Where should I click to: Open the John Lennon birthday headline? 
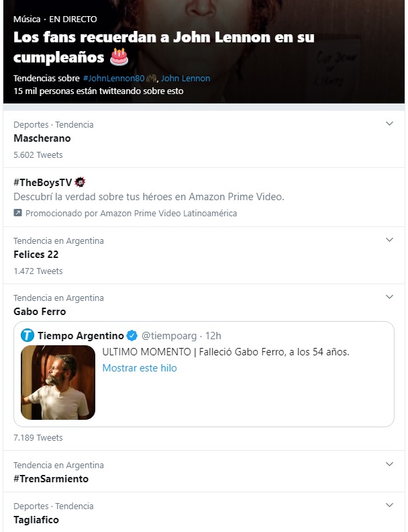point(164,46)
